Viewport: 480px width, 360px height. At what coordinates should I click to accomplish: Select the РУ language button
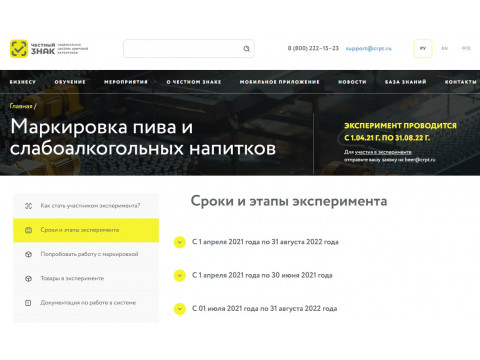(423, 49)
